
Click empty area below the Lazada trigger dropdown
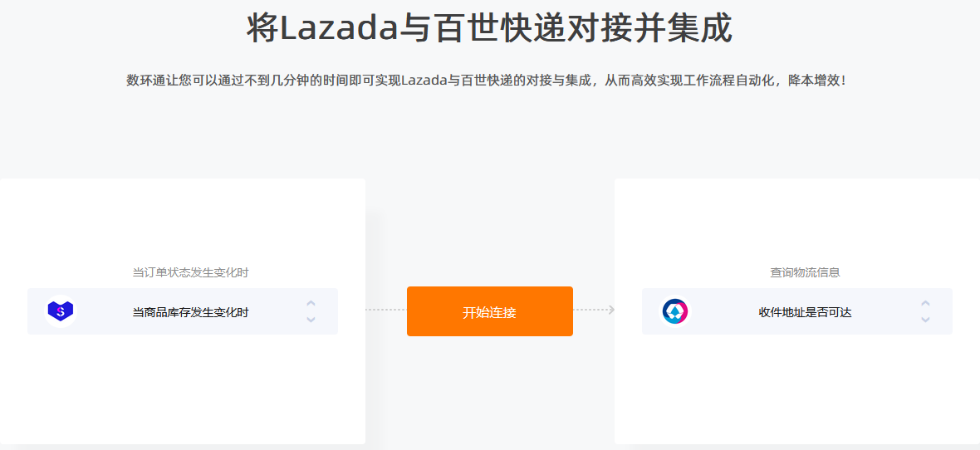click(x=183, y=388)
